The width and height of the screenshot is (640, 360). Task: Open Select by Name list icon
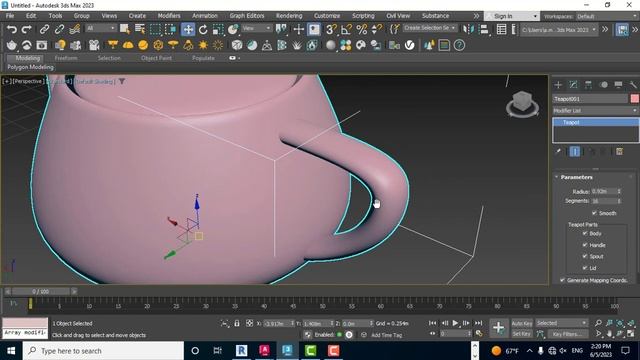click(140, 29)
